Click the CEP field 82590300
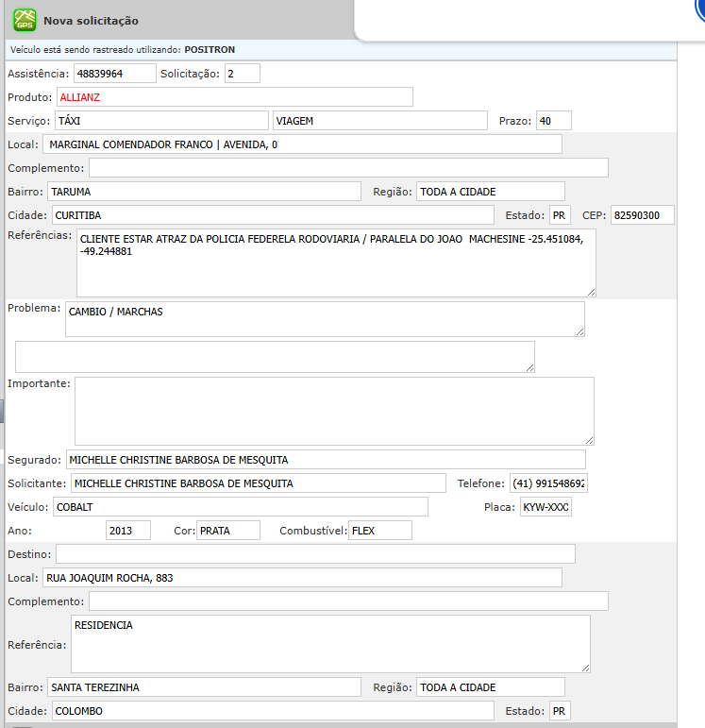This screenshot has height=728, width=705. point(643,215)
